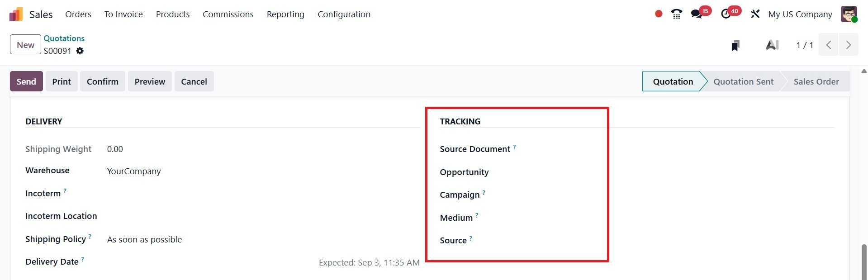Viewport: 868px width, 280px height.
Task: Launch the AI assistant icon
Action: point(772,45)
